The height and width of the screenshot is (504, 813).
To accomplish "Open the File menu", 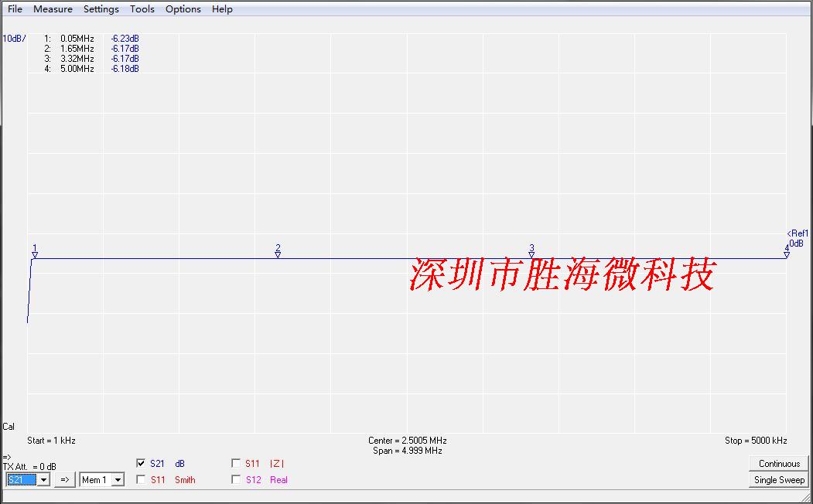I will pos(15,9).
